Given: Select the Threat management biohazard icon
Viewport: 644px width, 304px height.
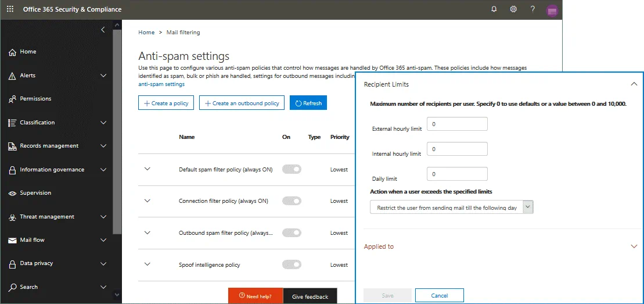Looking at the screenshot, I should [12, 217].
